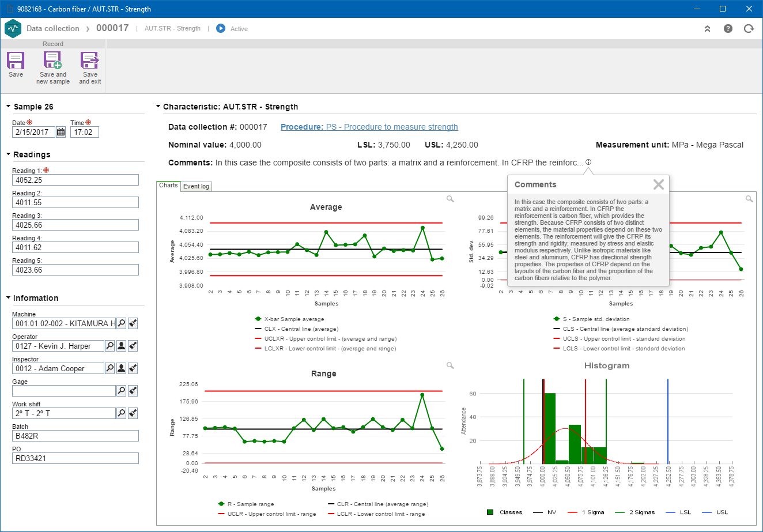Open help question mark icon
Viewport: 763px width, 532px height.
(728, 28)
